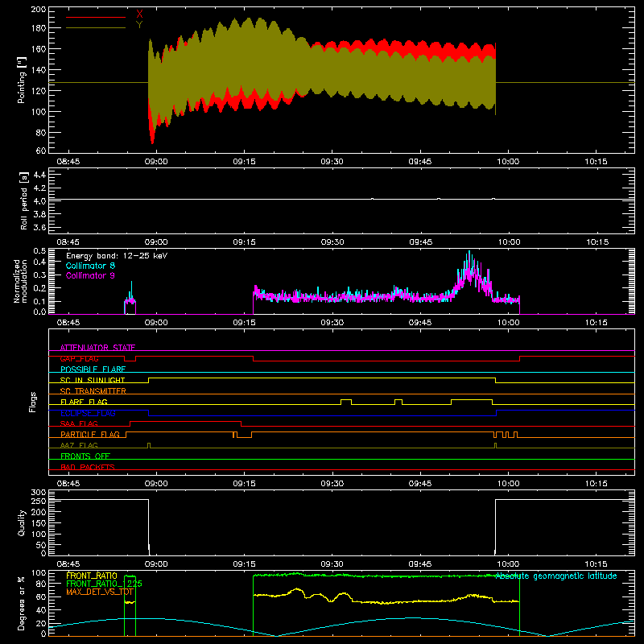Click '10:00' time label under Quality plot
Screen dimensions: 644x644
tap(509, 564)
